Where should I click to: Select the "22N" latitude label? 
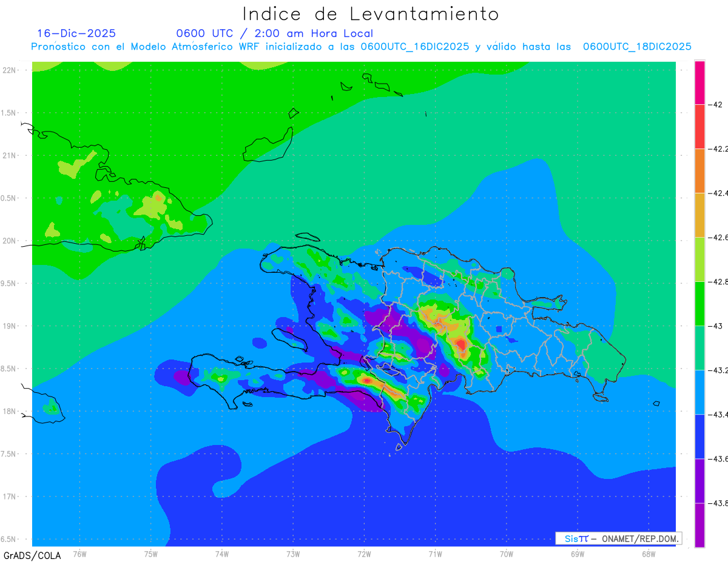click(9, 70)
